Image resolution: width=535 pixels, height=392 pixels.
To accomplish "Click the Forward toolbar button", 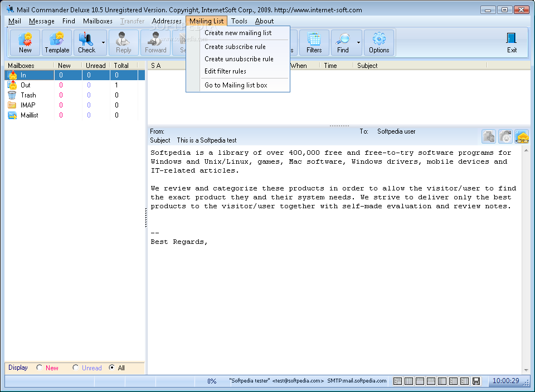I will coord(155,43).
